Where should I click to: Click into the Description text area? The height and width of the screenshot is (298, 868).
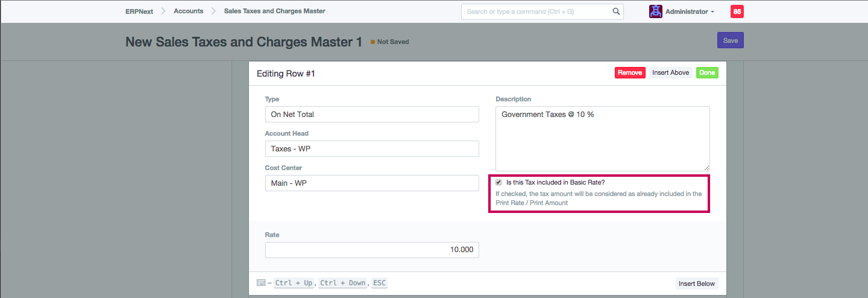[602, 139]
